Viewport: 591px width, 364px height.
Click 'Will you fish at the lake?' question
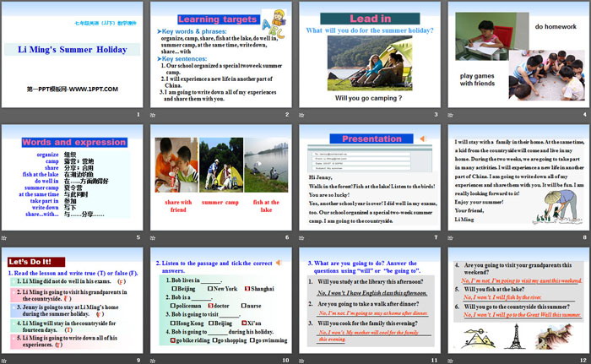tap(494, 290)
